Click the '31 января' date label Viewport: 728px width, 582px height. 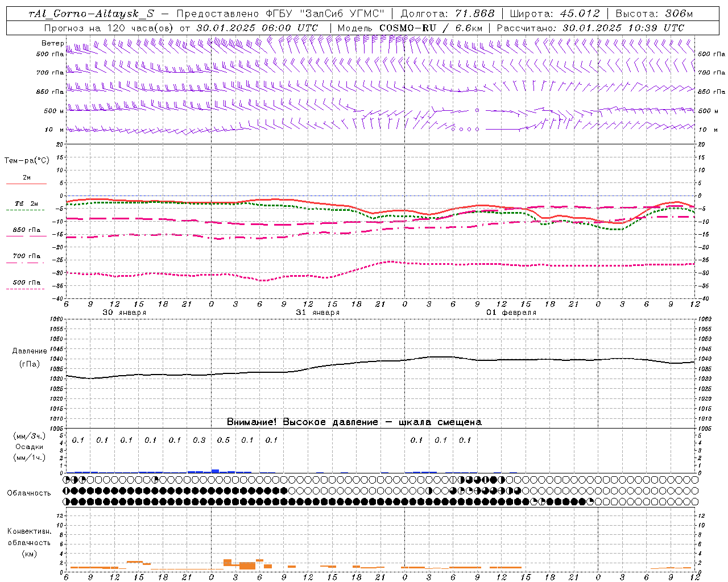(317, 313)
